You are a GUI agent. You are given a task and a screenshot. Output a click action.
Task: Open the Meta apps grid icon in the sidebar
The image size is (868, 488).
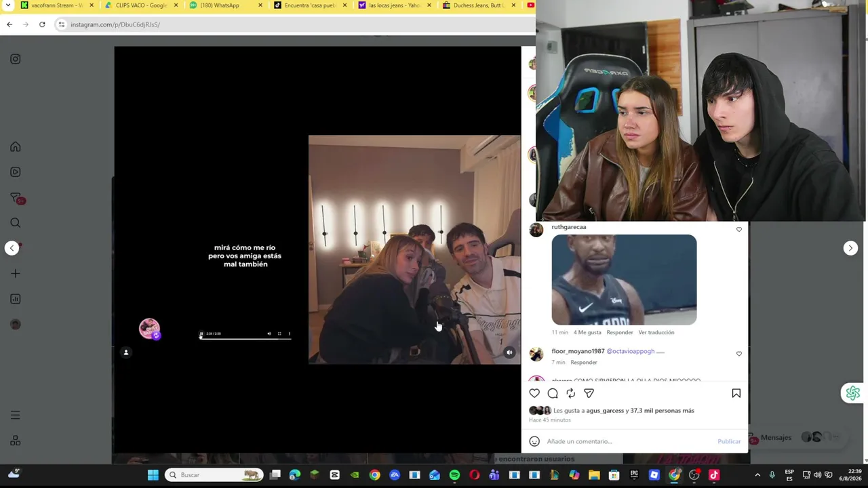pos(16,441)
